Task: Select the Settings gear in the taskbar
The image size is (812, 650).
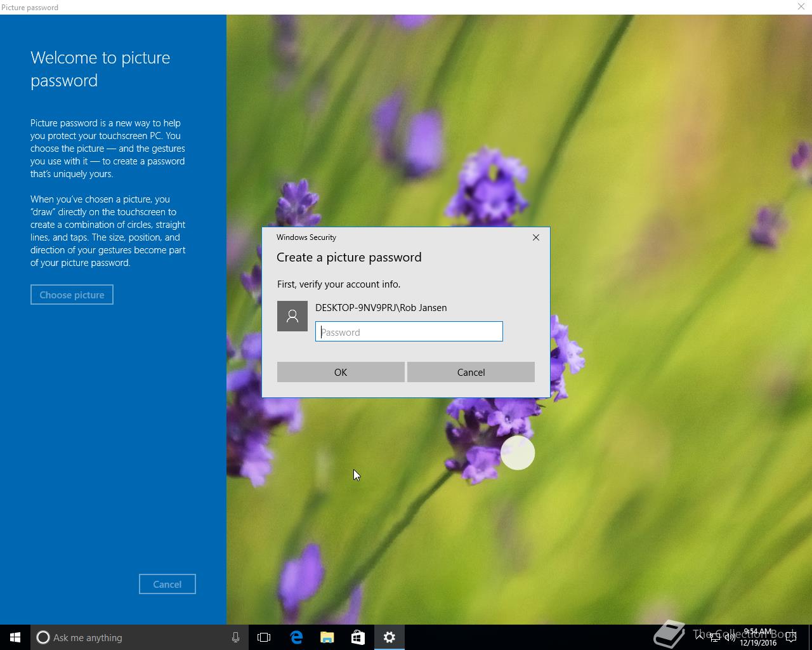Action: (x=390, y=637)
